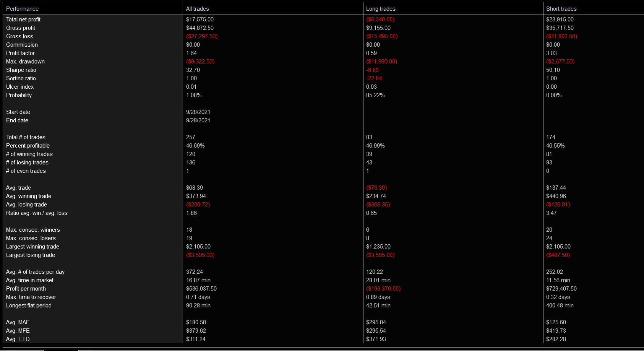Select the Start date row label

tap(18, 112)
